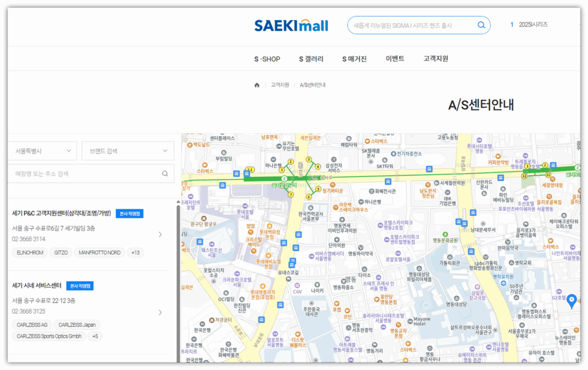Click the +13 chip to show more brands
Image resolution: width=588 pixels, height=370 pixels.
tap(135, 252)
